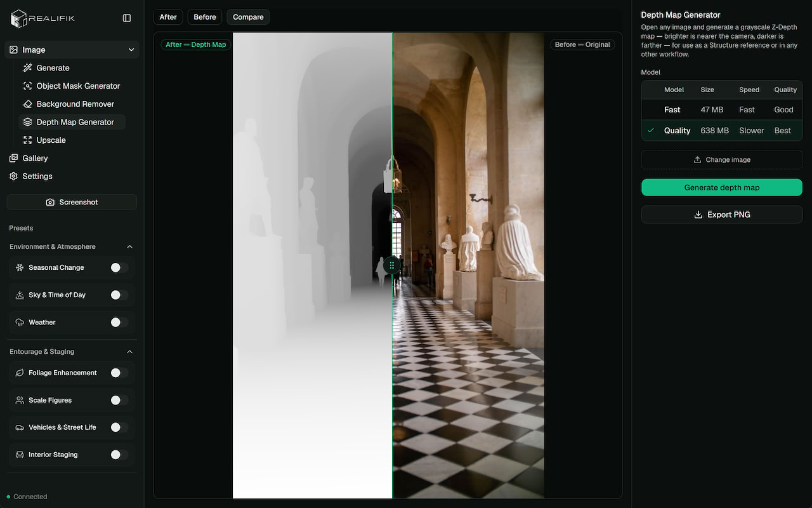
Task: Click the Generate magic wand icon
Action: 27,68
